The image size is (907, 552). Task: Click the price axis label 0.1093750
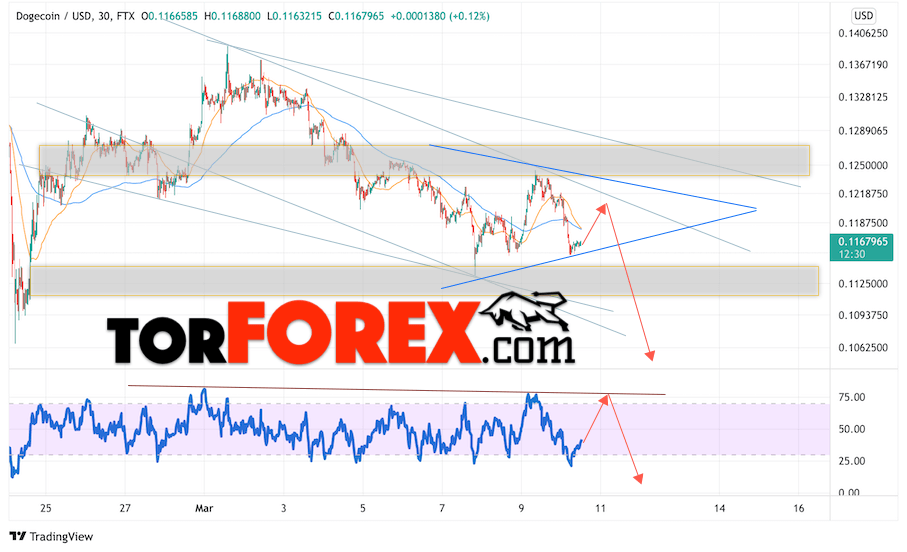coord(863,315)
